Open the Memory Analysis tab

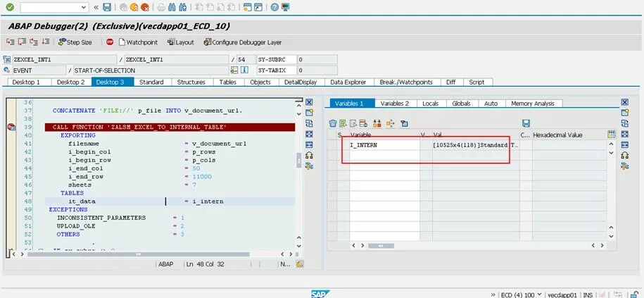[x=533, y=104]
